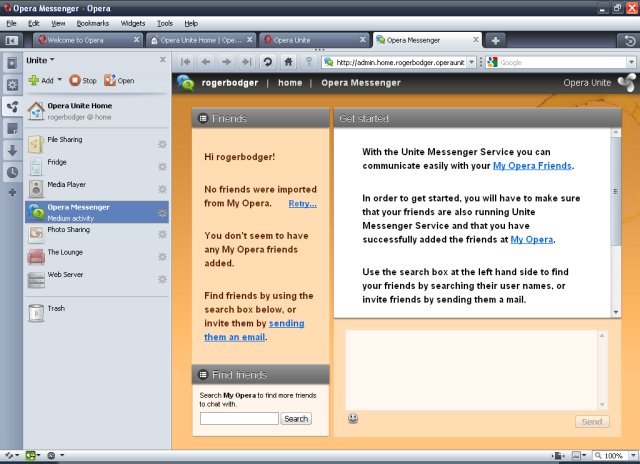Open File Sharing settings gear
Image resolution: width=640 pixels, height=464 pixels.
point(162,145)
